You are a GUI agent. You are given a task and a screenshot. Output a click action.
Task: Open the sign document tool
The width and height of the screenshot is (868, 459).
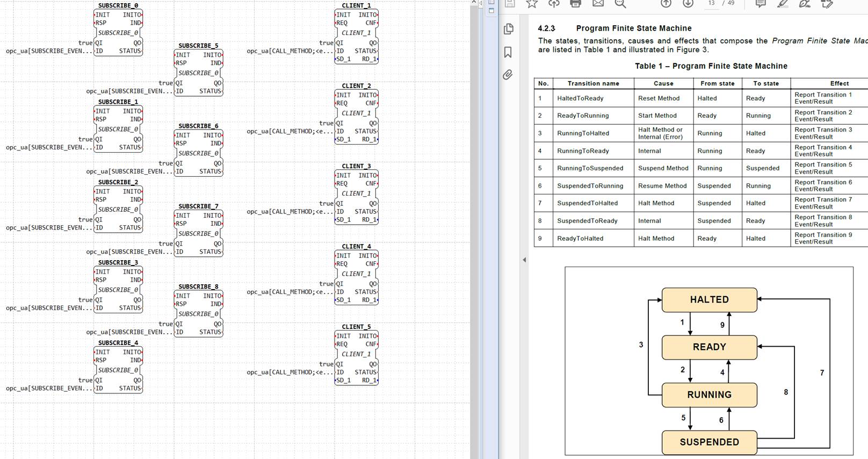805,3
